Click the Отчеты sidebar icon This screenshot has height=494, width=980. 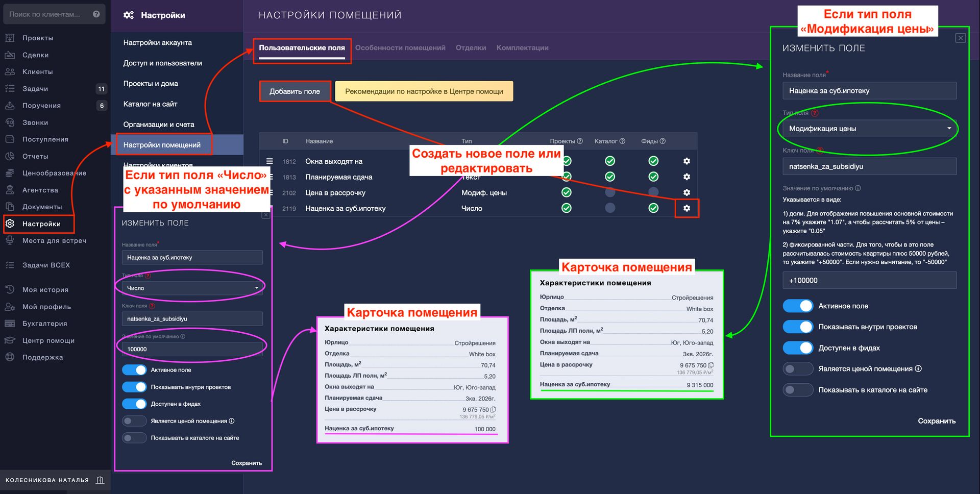[10, 156]
